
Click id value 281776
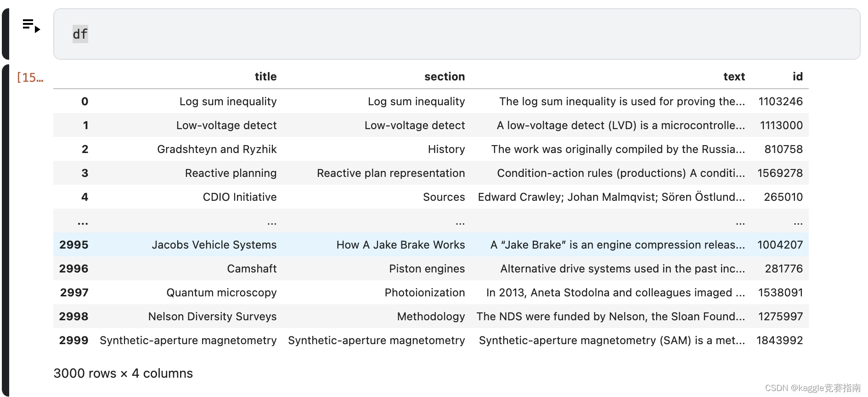pyautogui.click(x=783, y=269)
